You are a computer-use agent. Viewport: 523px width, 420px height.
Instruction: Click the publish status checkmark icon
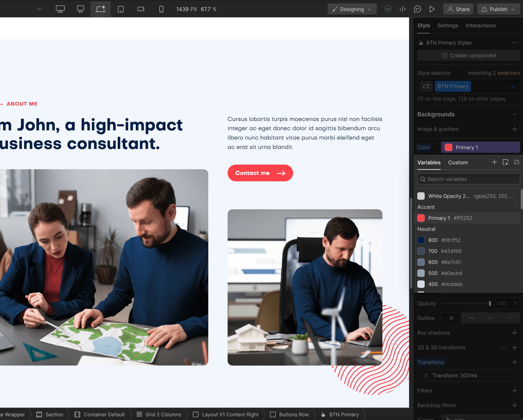[388, 9]
